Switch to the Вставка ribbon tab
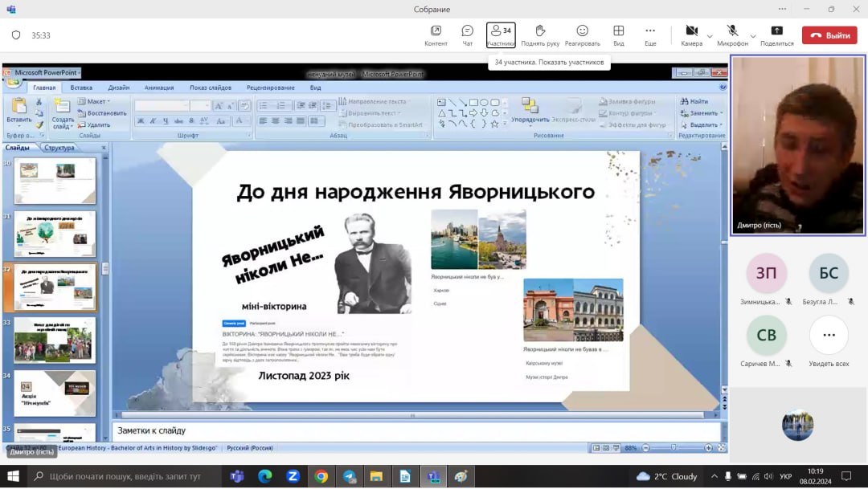The image size is (868, 489). pyautogui.click(x=81, y=88)
